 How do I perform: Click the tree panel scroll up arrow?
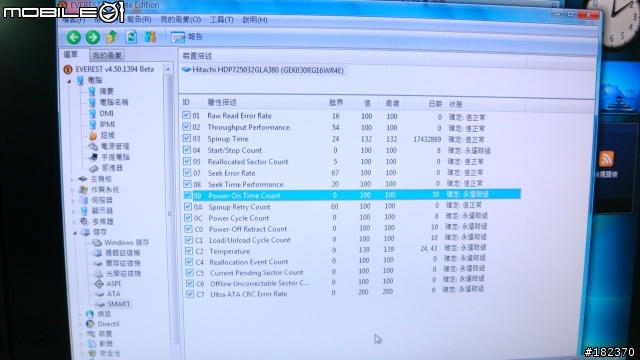point(168,69)
